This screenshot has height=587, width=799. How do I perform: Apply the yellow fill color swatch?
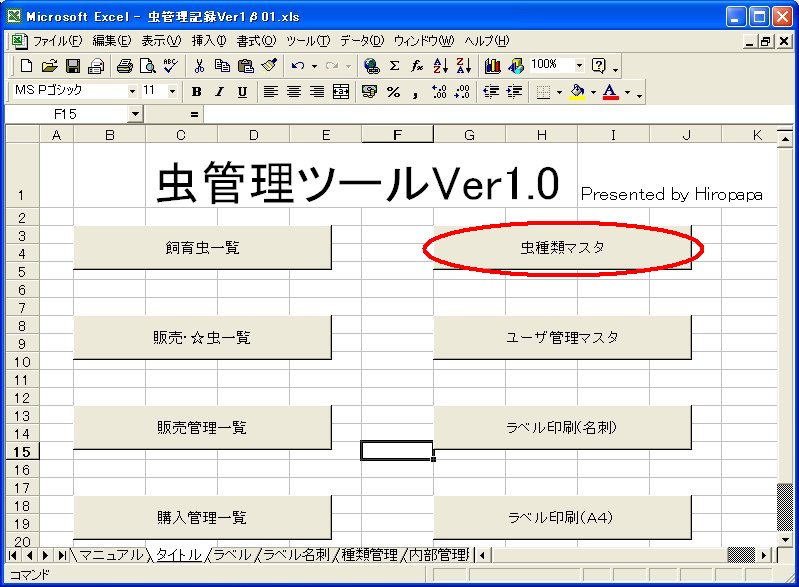point(576,92)
